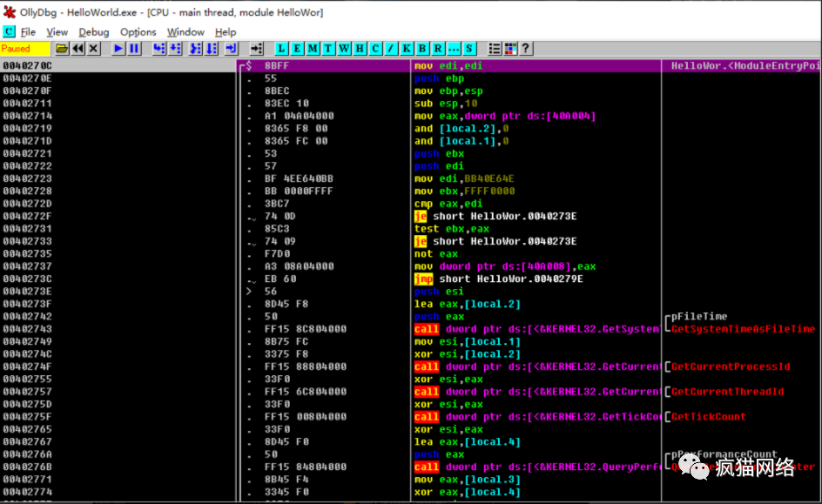The height and width of the screenshot is (504, 822).
Task: Show Memory map window (M button)
Action: (313, 49)
